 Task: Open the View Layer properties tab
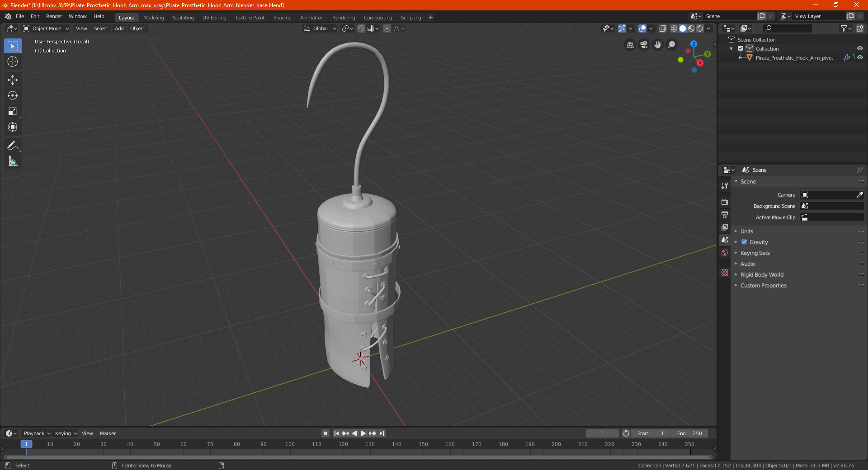[x=725, y=227]
